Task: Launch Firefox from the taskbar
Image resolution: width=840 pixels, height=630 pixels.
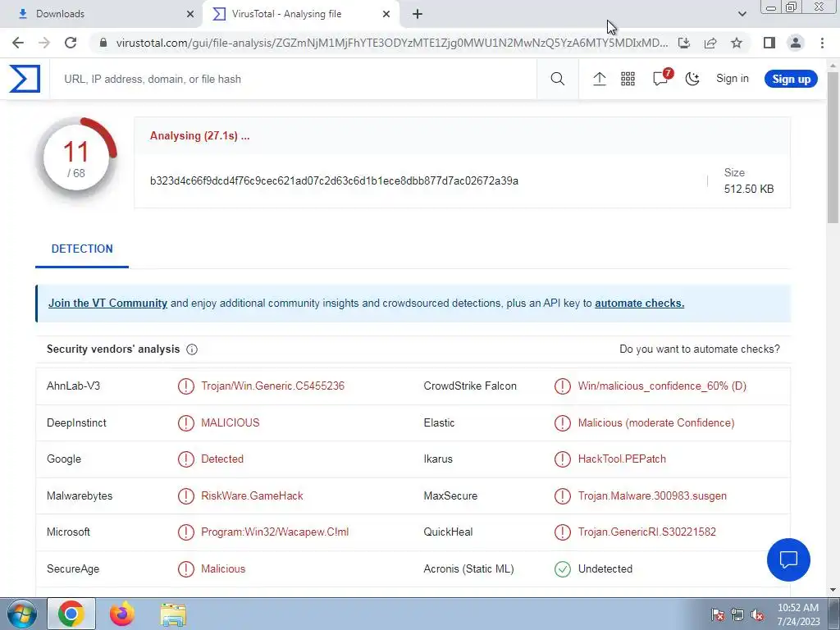Action: pyautogui.click(x=122, y=614)
